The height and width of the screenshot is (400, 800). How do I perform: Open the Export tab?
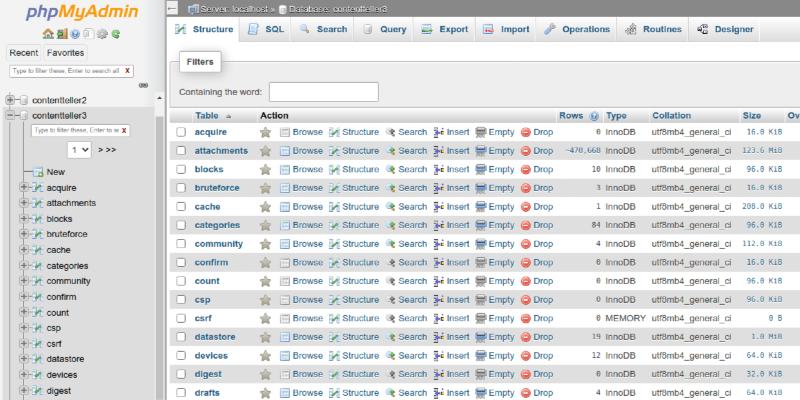coord(444,30)
